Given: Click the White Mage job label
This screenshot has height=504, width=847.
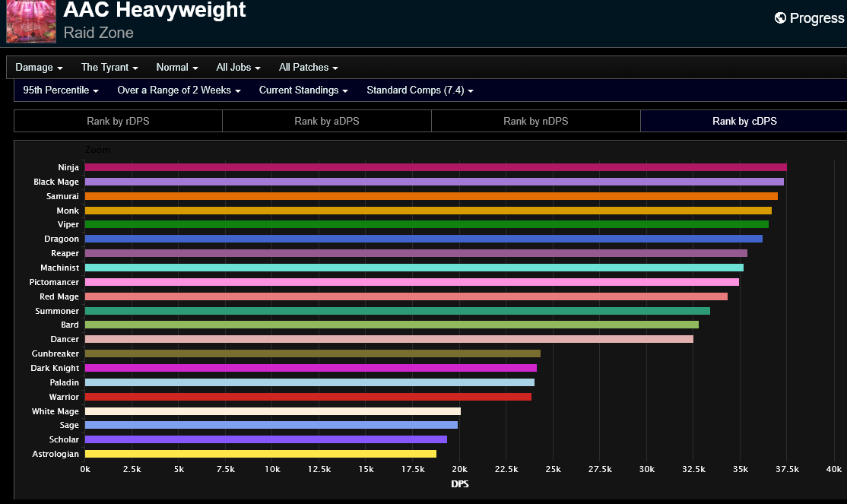Looking at the screenshot, I should 55,411.
